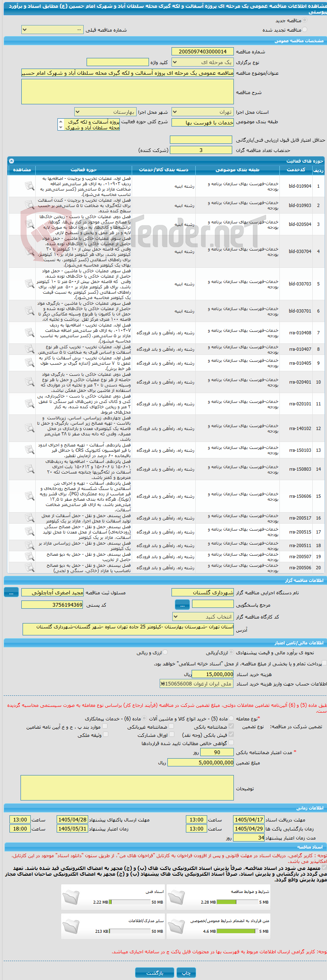The width and height of the screenshot is (327, 980).
Task: Select the مناقصه تجدید شده radio button
Action: point(304,30)
